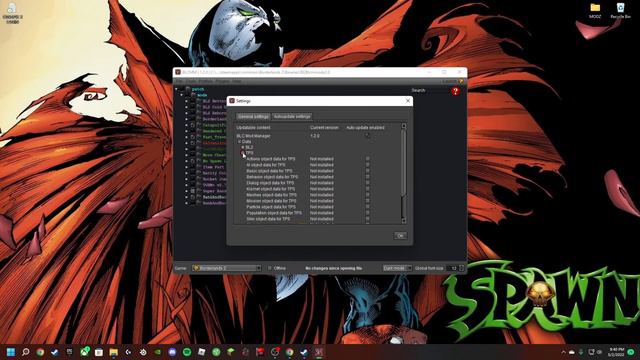Click the Settings dialog title icon
640x360 pixels.
point(232,101)
